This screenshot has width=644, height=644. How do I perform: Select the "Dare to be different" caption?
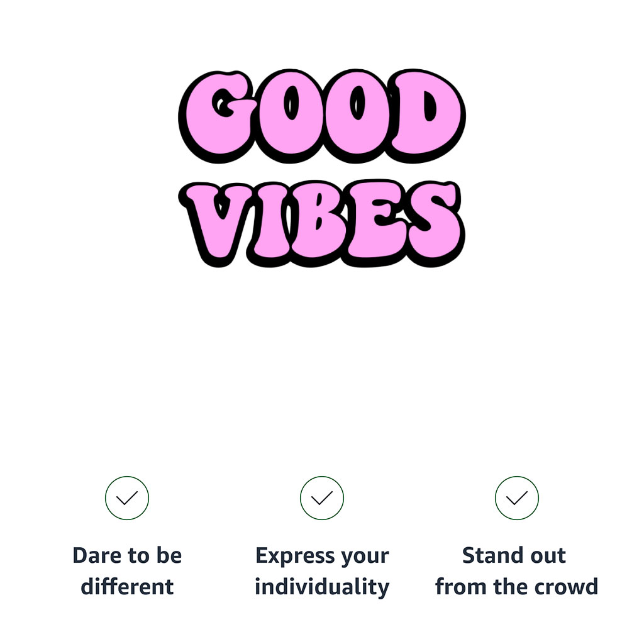(127, 571)
